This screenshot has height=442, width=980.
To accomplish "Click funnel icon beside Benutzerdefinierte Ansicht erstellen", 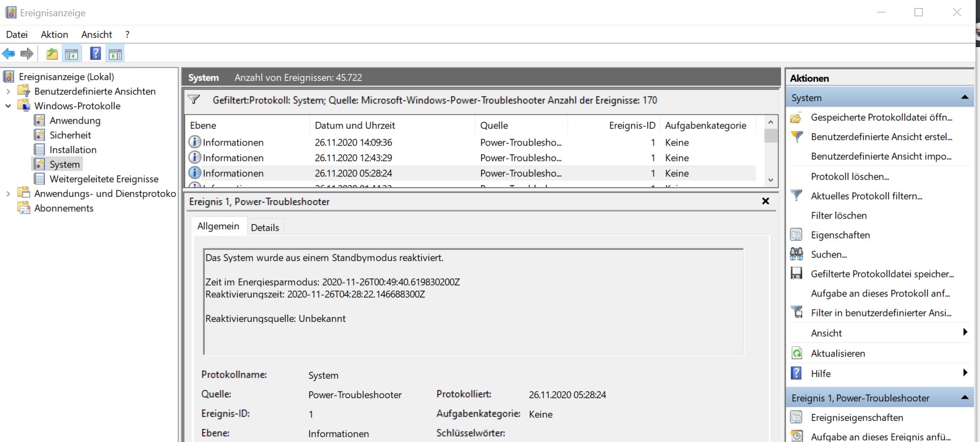I will (x=797, y=137).
